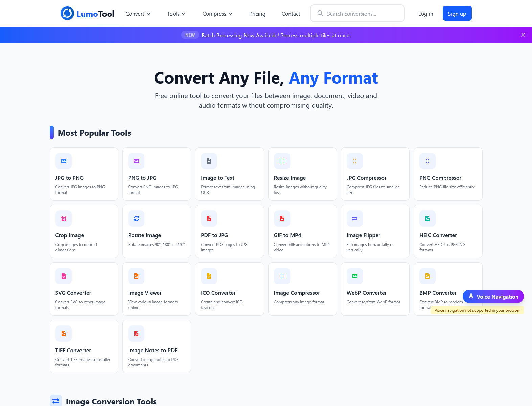Open the JPG to PNG tool icon
The height and width of the screenshot is (406, 532).
pos(64,161)
